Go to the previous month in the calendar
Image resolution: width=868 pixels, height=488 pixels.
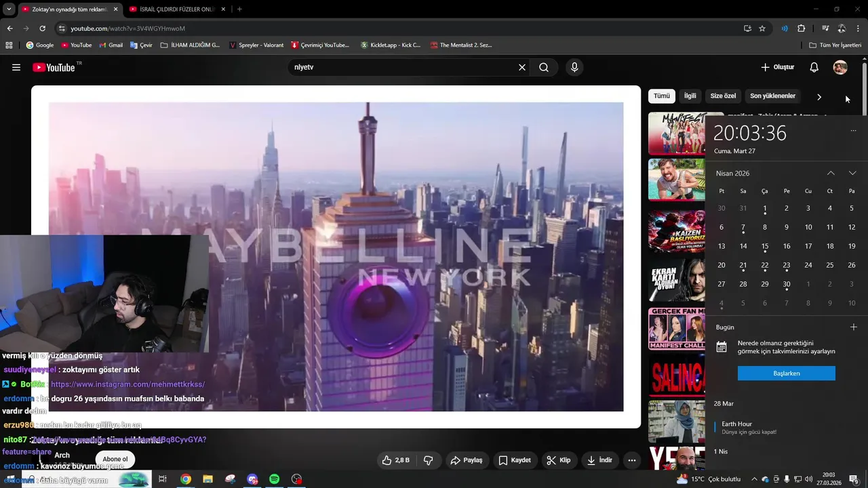pyautogui.click(x=831, y=173)
